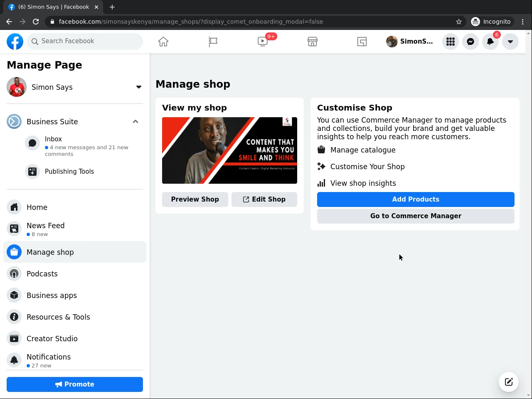Open the Gaming icon in top nav
The width and height of the screenshot is (532, 399).
point(362,42)
